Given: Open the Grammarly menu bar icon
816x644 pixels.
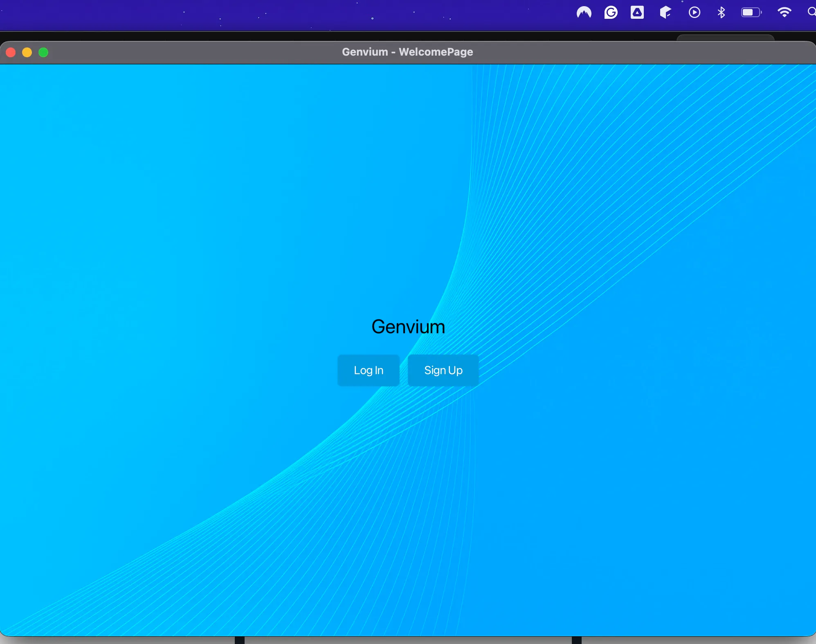Looking at the screenshot, I should (x=611, y=13).
